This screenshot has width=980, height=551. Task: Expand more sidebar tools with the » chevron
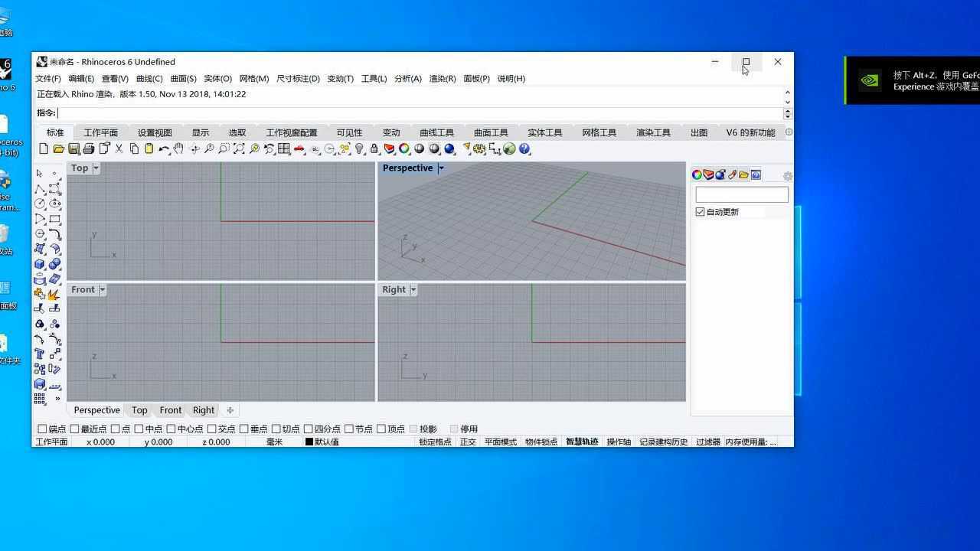point(57,399)
